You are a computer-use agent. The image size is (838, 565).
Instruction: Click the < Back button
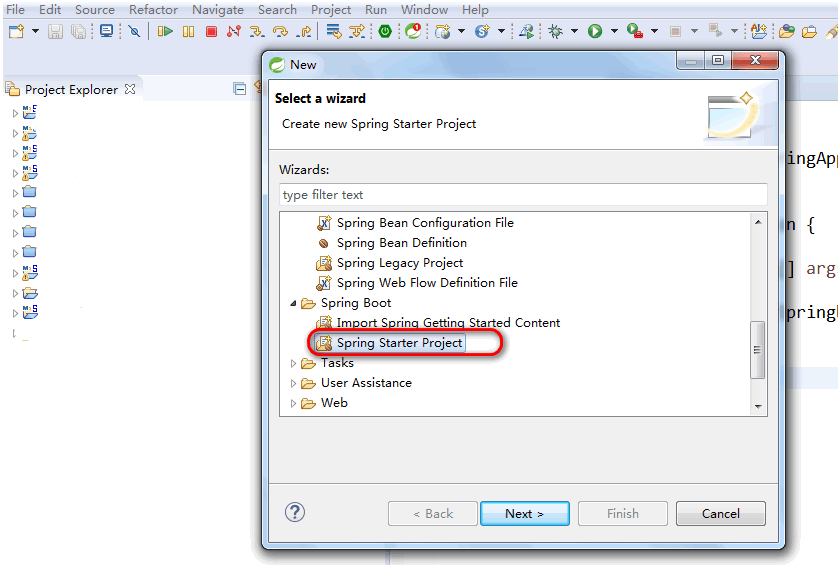[433, 514]
